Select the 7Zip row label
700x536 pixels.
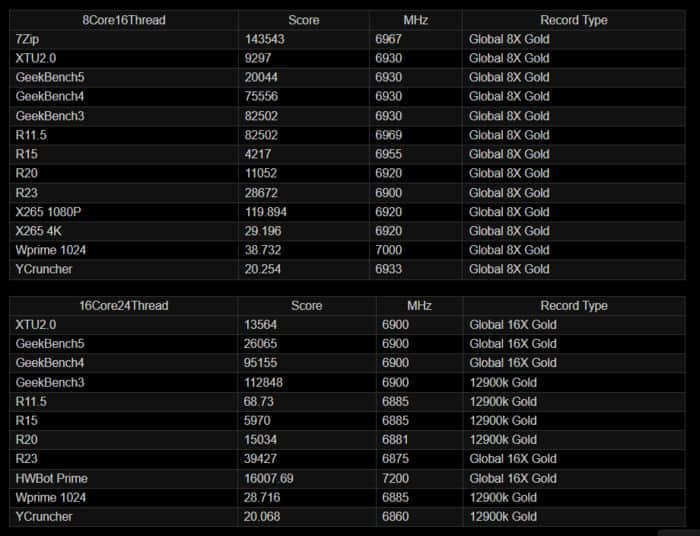(x=27, y=39)
